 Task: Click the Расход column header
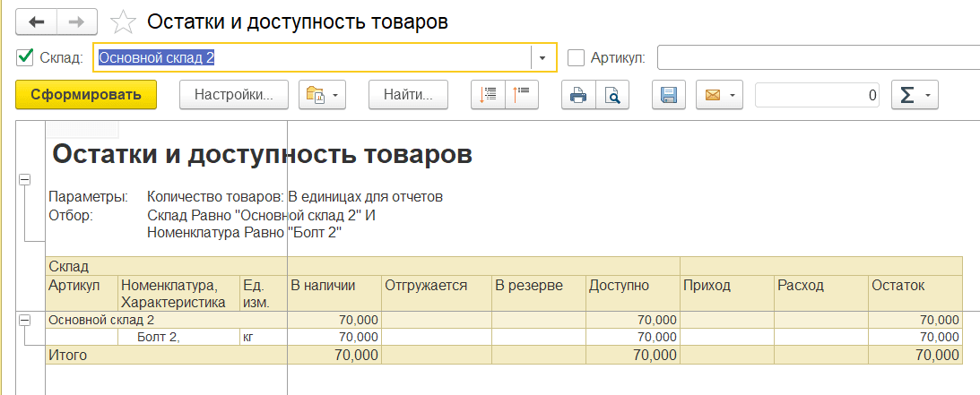coord(820,293)
